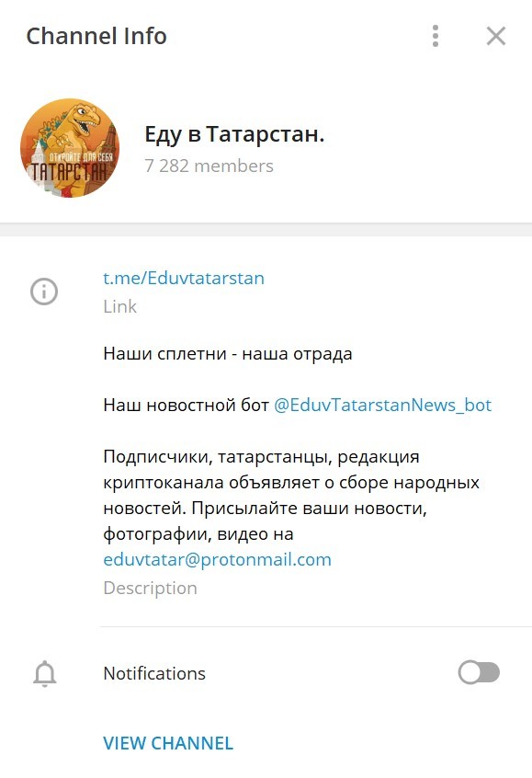Click the text Наш новостной бот

pos(186,405)
